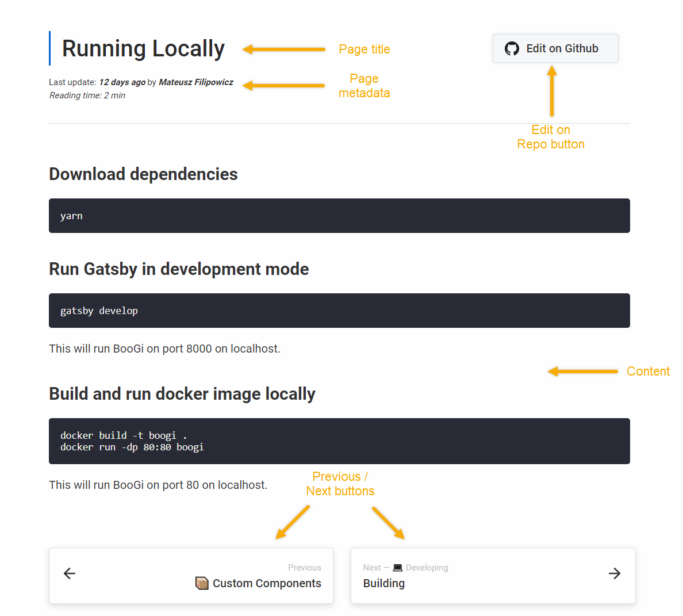Click the Developing label in Next card
683x616 pixels.
[427, 568]
